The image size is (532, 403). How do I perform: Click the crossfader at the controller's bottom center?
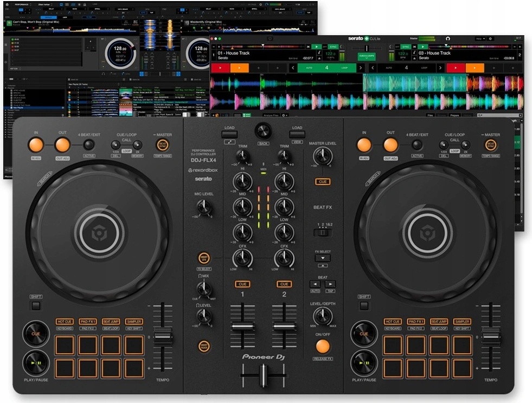click(x=263, y=375)
